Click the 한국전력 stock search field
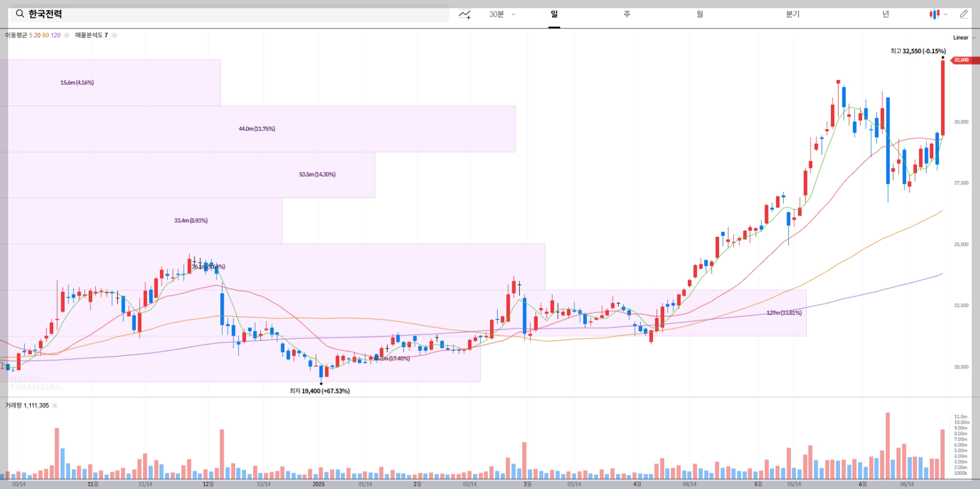The height and width of the screenshot is (489, 980). click(230, 14)
